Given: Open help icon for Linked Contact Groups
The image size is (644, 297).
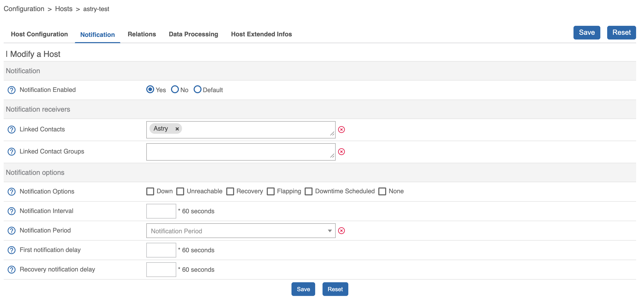Looking at the screenshot, I should click(12, 152).
